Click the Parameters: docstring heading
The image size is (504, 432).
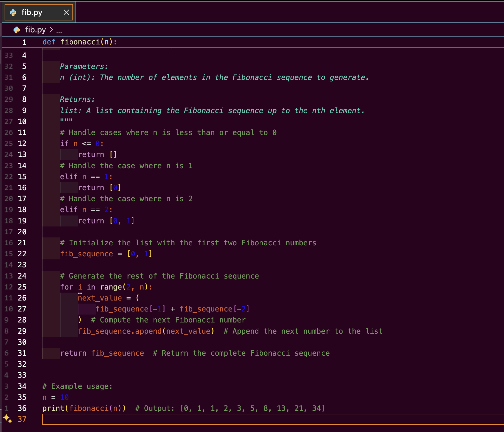[84, 66]
